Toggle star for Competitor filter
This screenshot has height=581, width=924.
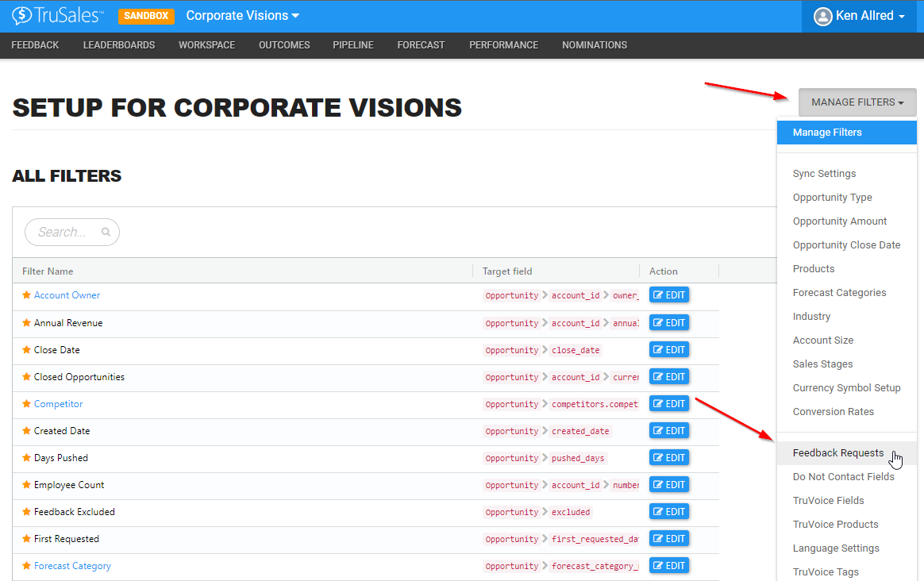coord(26,404)
